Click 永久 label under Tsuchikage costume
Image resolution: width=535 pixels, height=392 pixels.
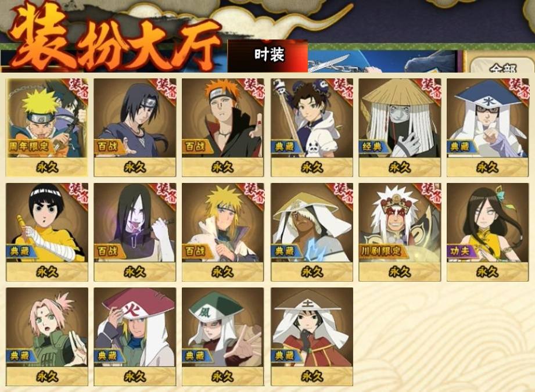312,376
